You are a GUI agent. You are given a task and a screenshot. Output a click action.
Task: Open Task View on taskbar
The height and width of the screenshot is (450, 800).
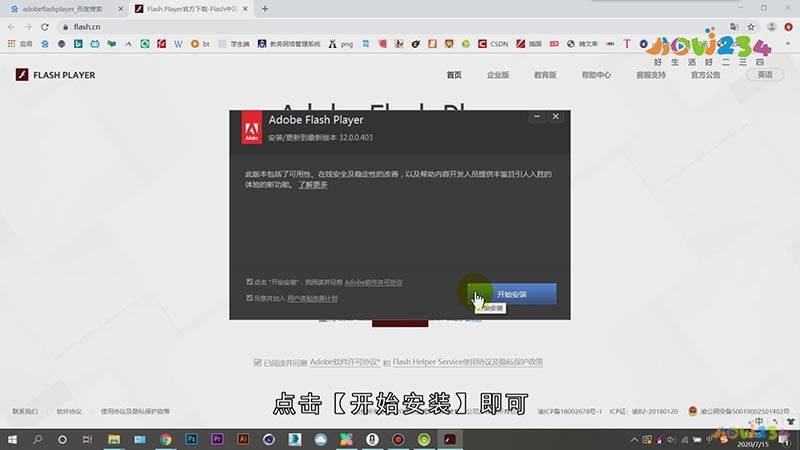pyautogui.click(x=87, y=439)
